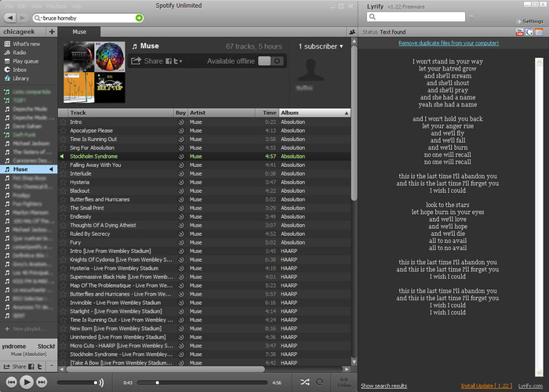Skip to the next track
Image resolution: width=549 pixels, height=392 pixels.
point(42,382)
